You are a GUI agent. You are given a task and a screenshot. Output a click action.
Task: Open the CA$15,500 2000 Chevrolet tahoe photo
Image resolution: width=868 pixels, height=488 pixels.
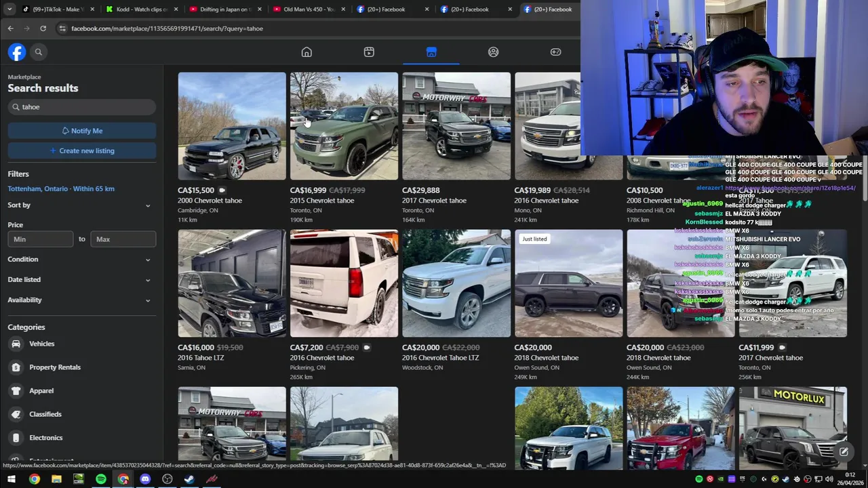232,126
